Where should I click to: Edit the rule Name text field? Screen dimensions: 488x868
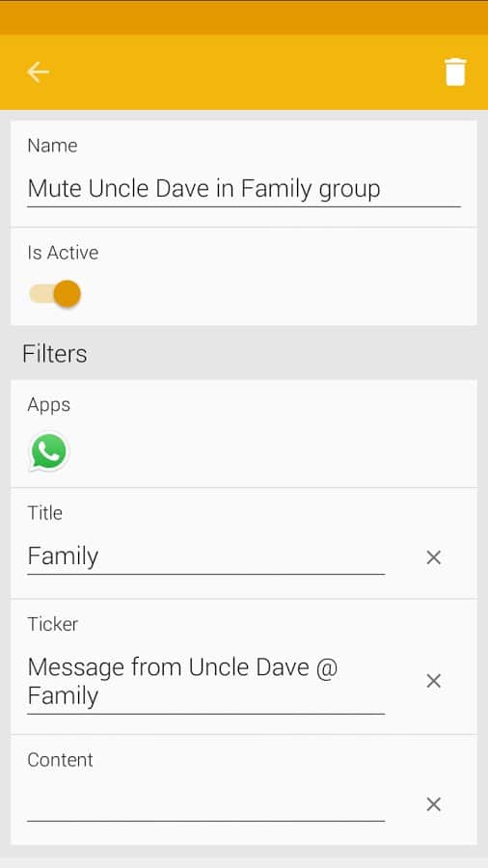(243, 189)
